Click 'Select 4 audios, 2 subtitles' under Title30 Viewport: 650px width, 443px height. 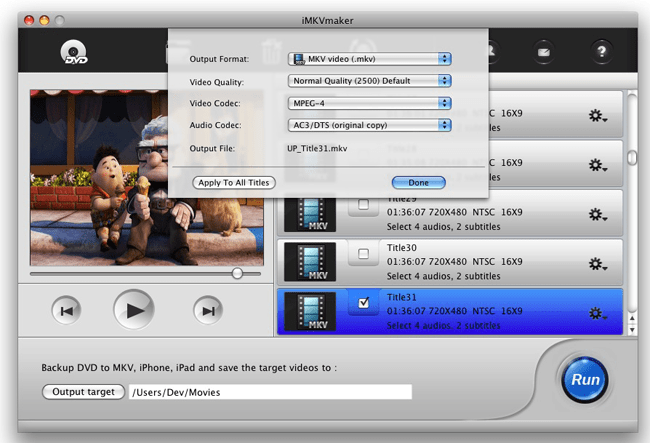(x=444, y=276)
